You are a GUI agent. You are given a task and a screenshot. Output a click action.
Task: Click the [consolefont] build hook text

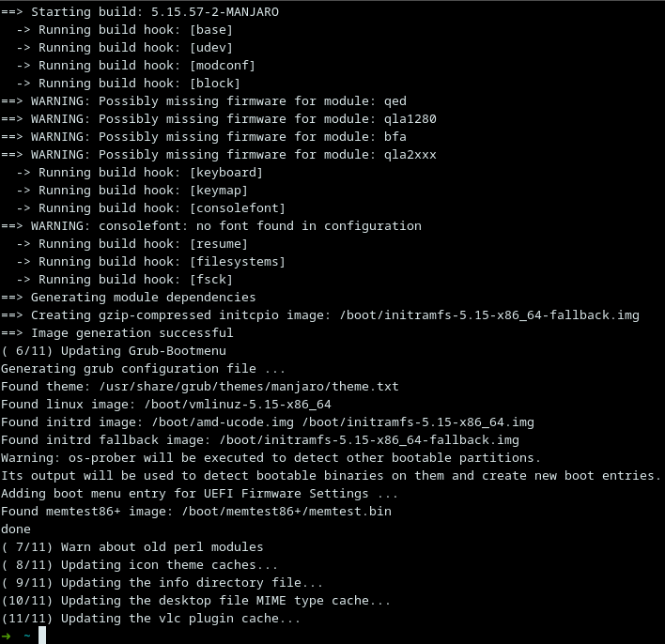click(237, 208)
